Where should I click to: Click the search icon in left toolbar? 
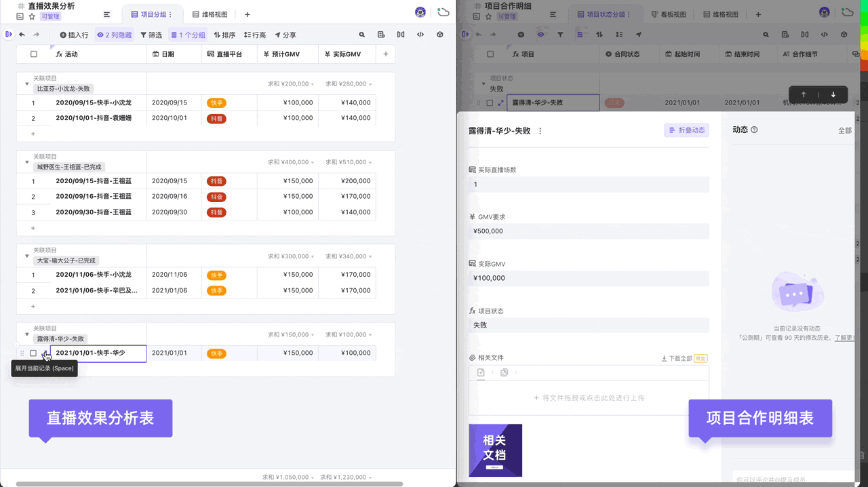pyautogui.click(x=361, y=35)
